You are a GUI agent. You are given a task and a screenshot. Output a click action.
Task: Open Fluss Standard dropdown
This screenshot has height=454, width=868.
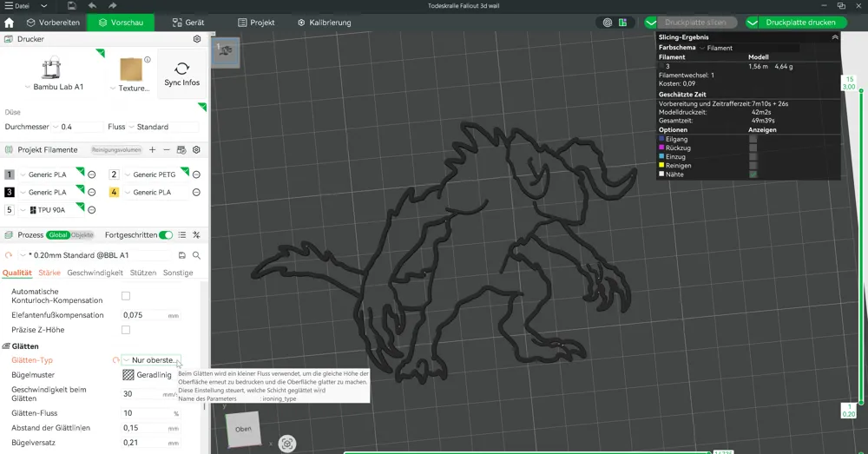click(163, 127)
